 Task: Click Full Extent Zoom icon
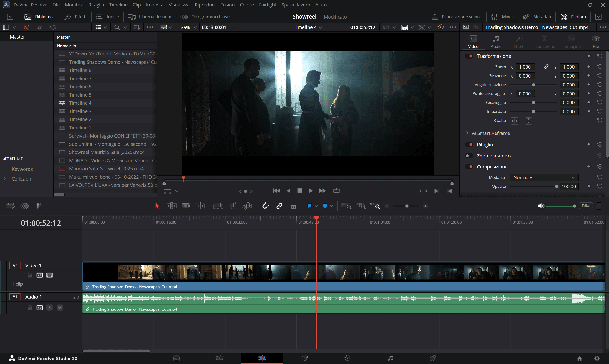[x=346, y=206]
